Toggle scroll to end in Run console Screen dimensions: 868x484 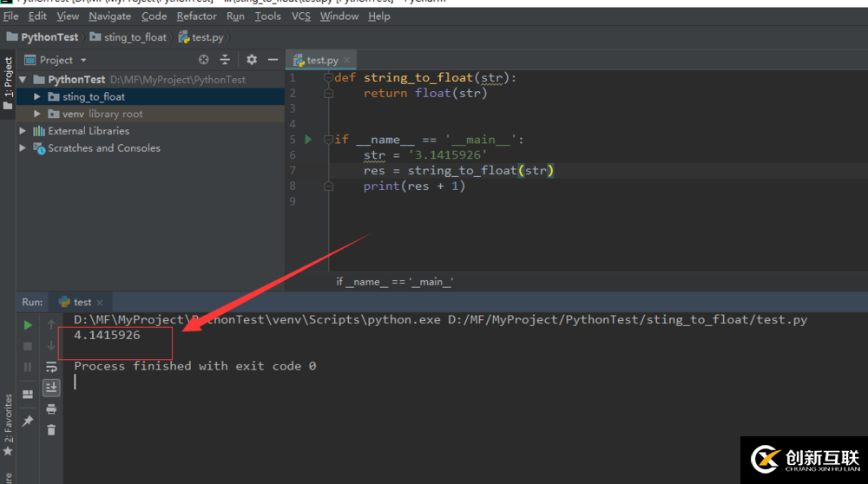[51, 388]
